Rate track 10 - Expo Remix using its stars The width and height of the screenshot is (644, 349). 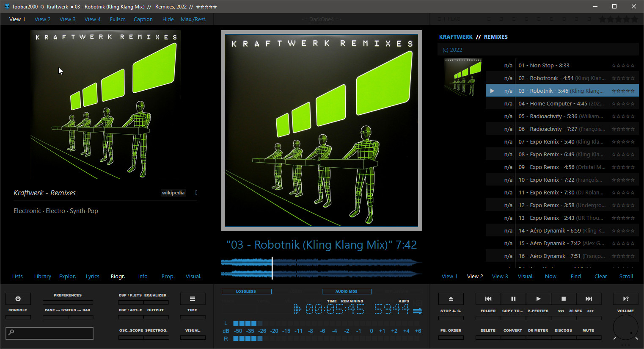623,180
